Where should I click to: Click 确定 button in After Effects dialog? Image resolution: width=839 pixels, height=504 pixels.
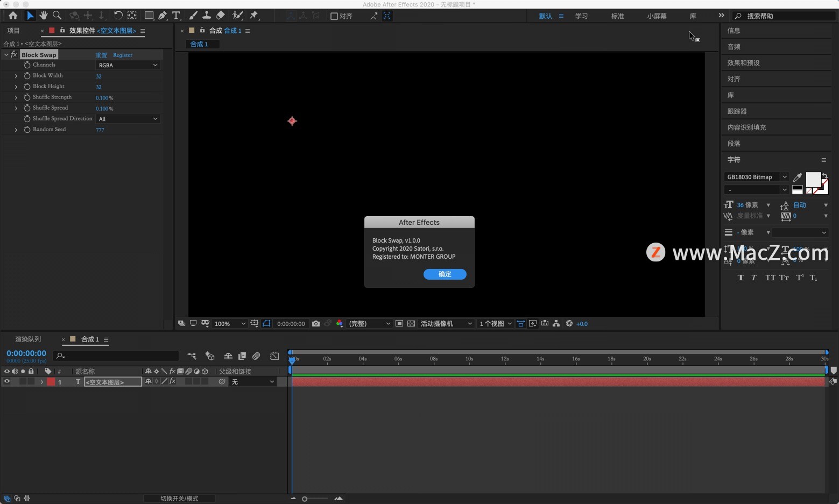pos(445,274)
